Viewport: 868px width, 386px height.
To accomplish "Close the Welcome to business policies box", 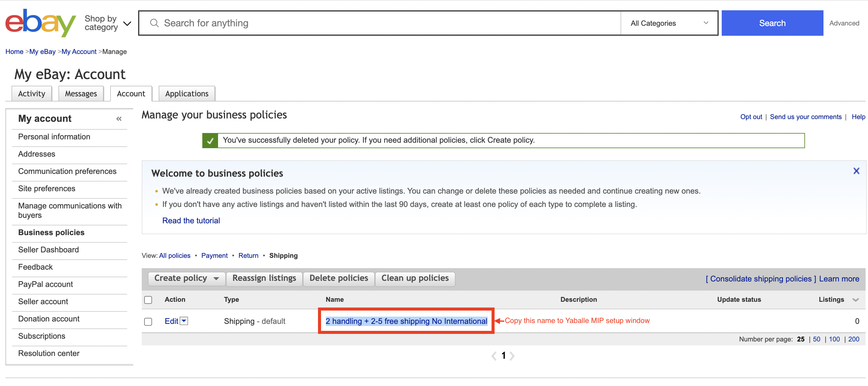I will [856, 171].
